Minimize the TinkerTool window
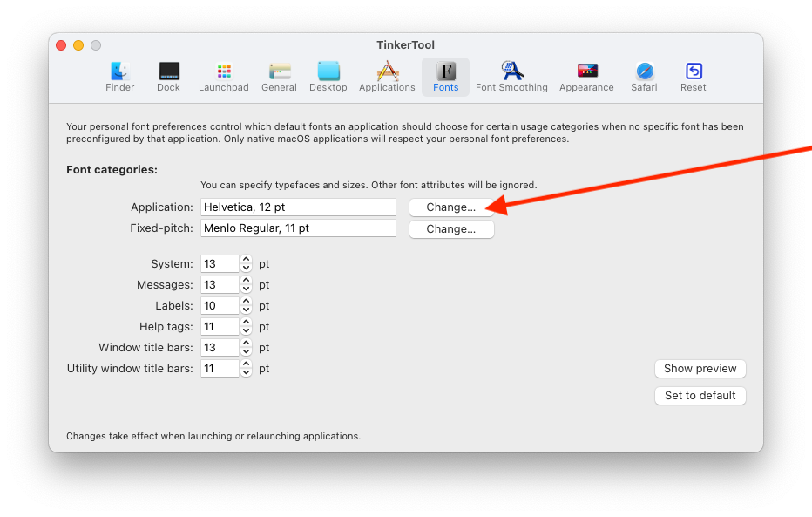This screenshot has height=517, width=812. point(78,45)
